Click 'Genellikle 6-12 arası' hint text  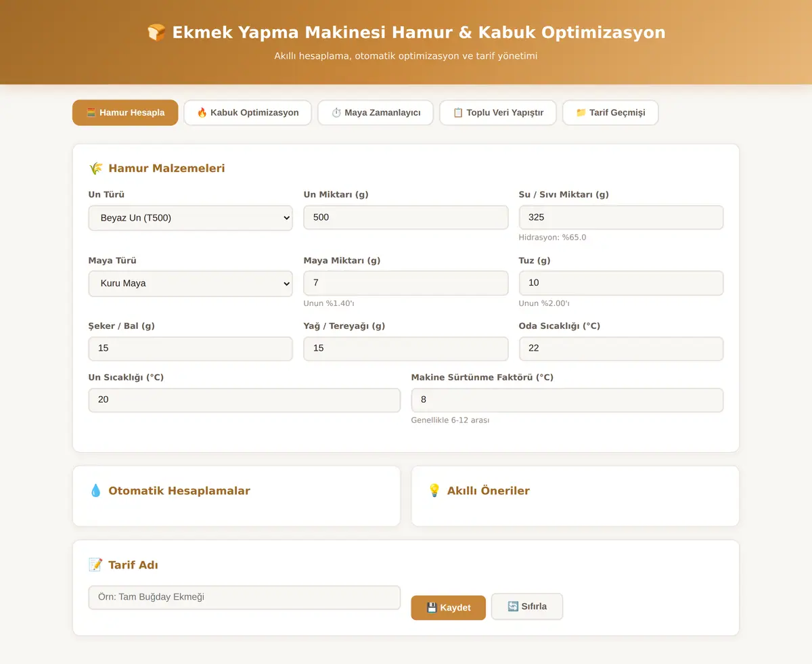(x=450, y=420)
